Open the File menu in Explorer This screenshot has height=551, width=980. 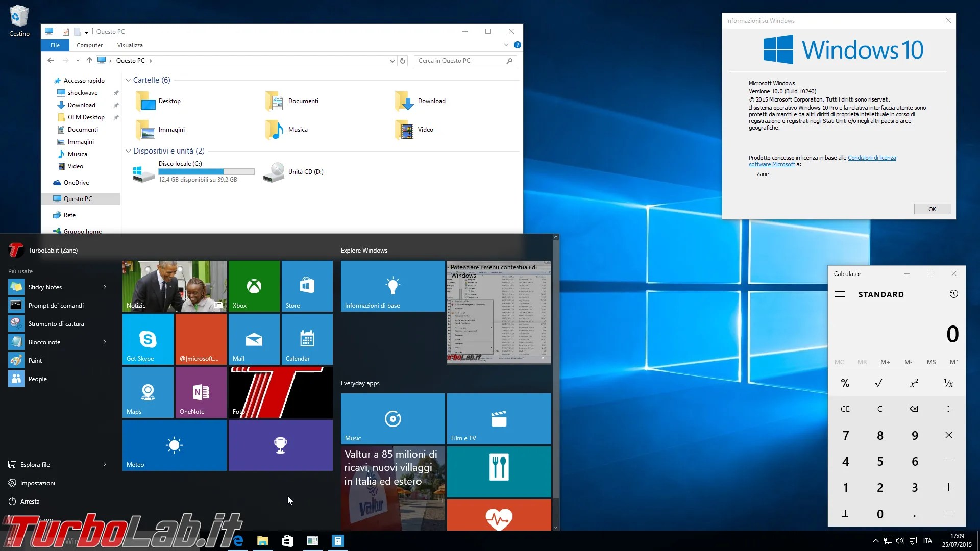point(55,45)
